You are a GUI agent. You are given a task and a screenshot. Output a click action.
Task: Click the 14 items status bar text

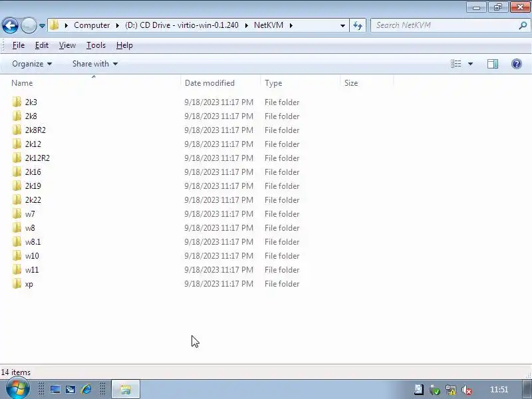[x=15, y=372]
